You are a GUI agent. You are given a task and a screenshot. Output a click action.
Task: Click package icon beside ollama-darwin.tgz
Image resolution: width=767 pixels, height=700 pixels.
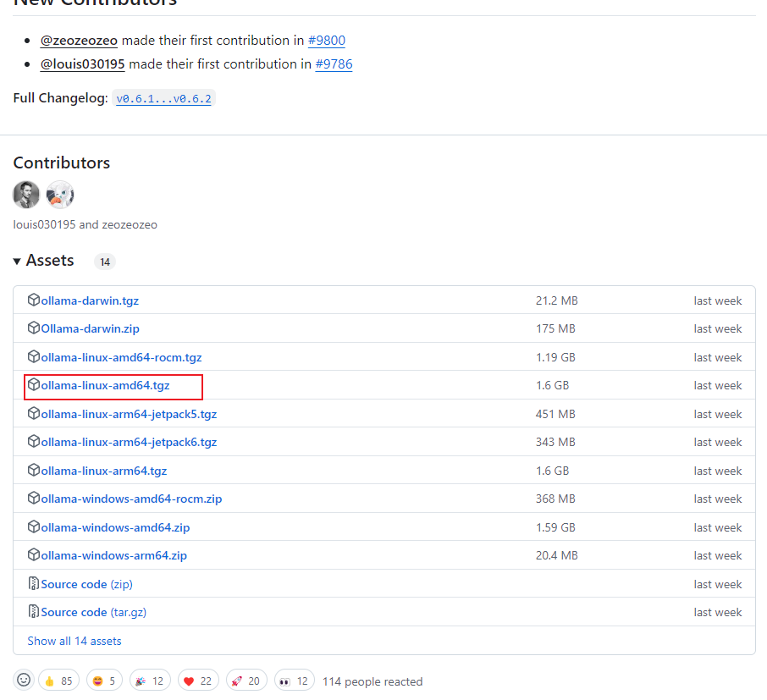[33, 300]
